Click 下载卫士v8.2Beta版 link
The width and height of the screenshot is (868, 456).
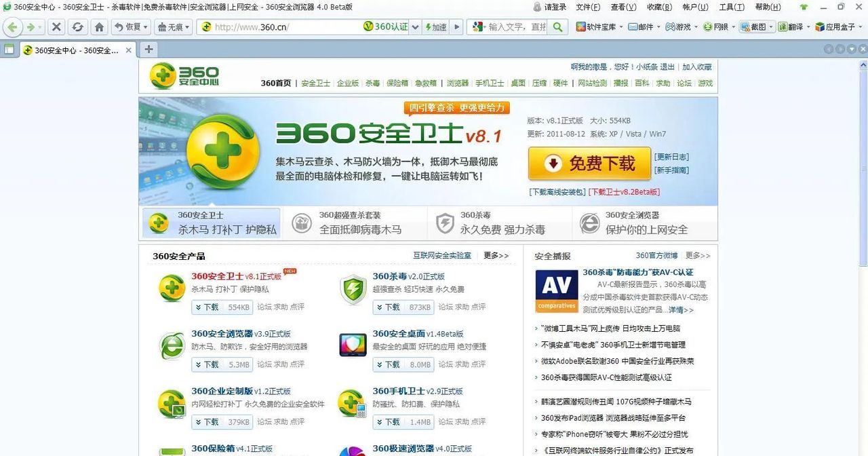[x=624, y=192]
